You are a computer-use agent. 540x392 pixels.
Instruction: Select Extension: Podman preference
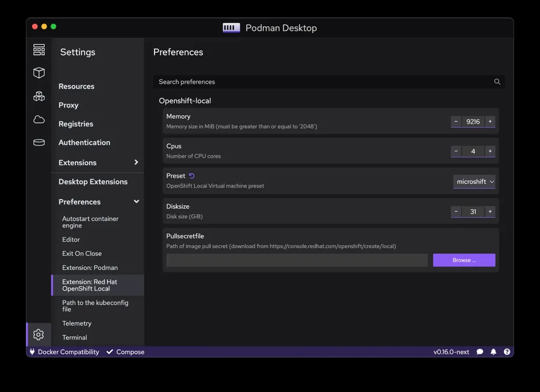pos(90,268)
